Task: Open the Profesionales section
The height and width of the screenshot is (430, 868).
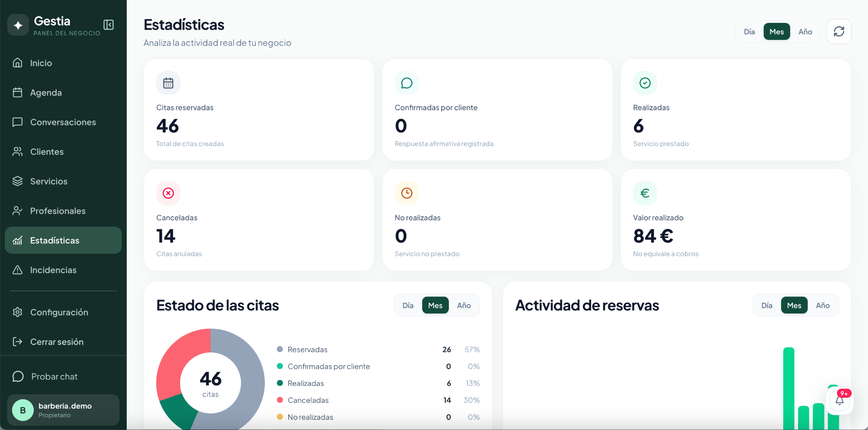Action: pos(63,211)
